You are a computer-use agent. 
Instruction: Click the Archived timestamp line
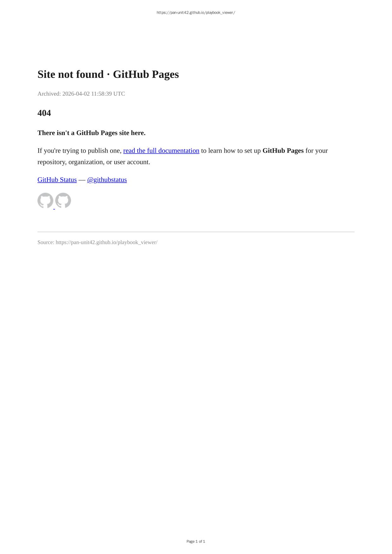[81, 94]
